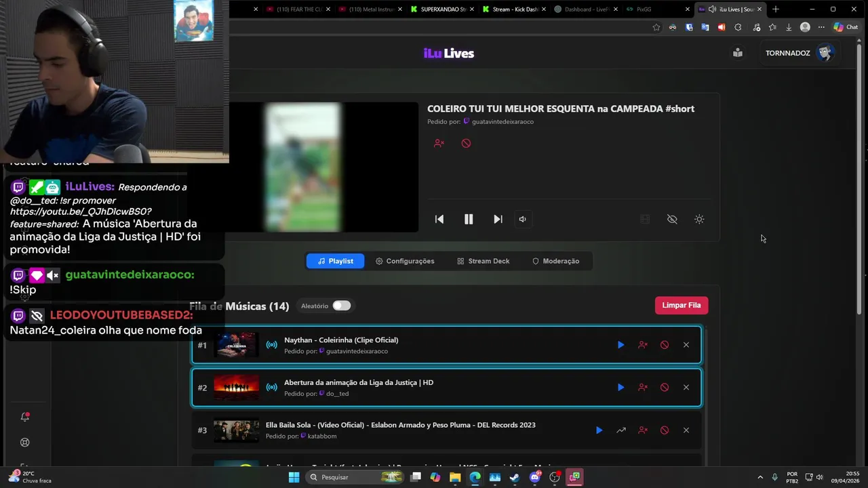Click the weather widget showing 20°C Chuva fraca

coord(30,477)
